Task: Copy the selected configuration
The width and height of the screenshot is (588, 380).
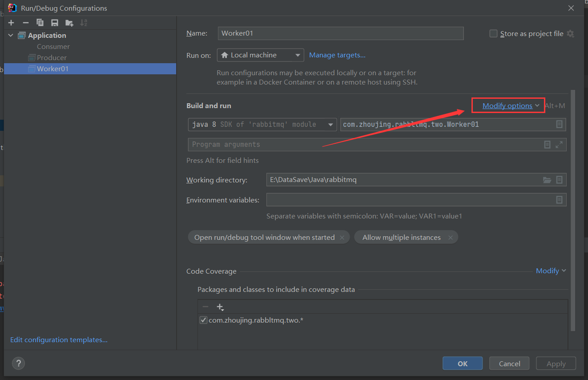Action: coord(40,23)
